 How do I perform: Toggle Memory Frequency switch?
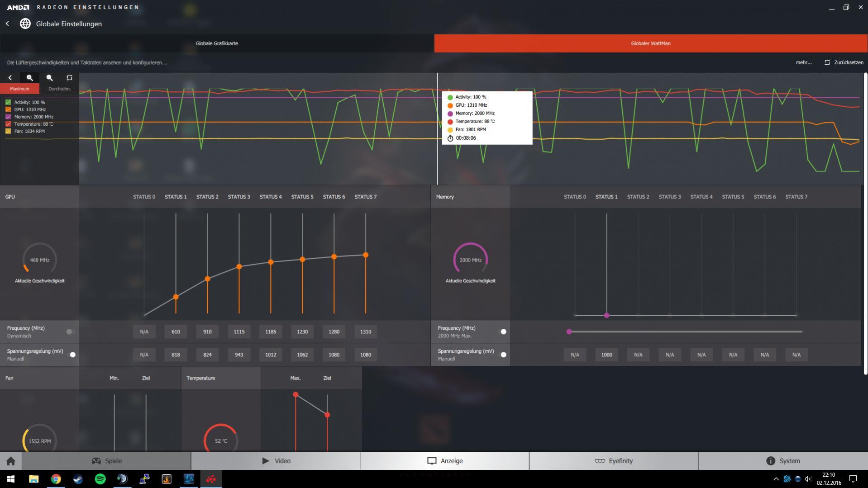502,332
